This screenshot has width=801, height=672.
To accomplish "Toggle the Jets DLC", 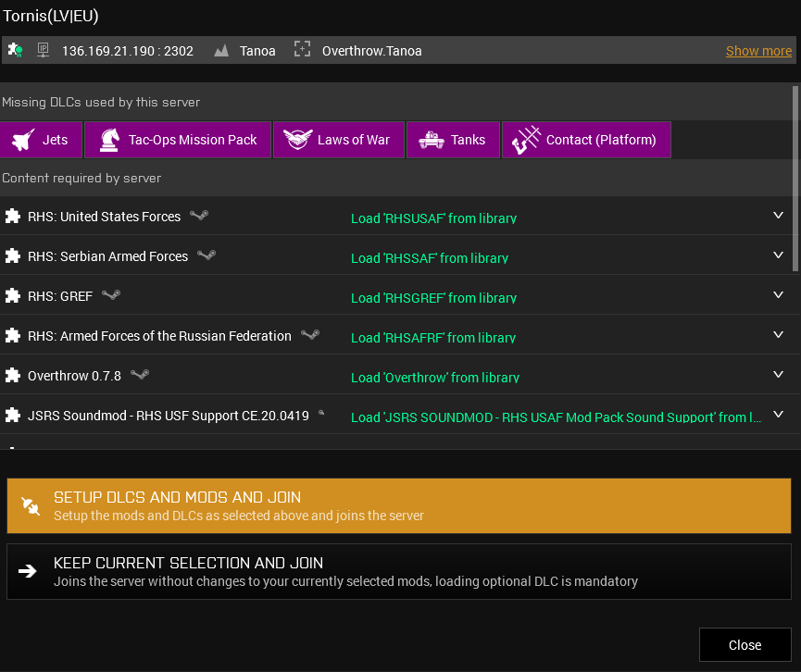I will 42,140.
